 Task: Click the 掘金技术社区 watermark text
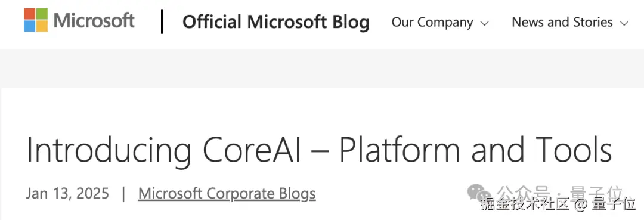525,204
